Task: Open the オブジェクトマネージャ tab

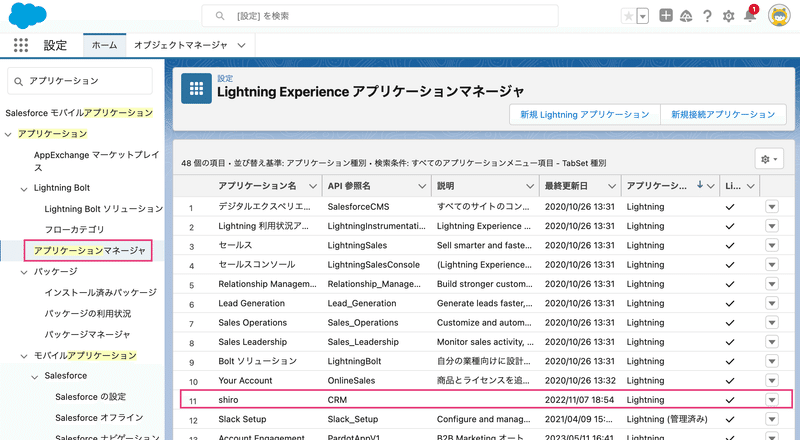Action: point(181,45)
